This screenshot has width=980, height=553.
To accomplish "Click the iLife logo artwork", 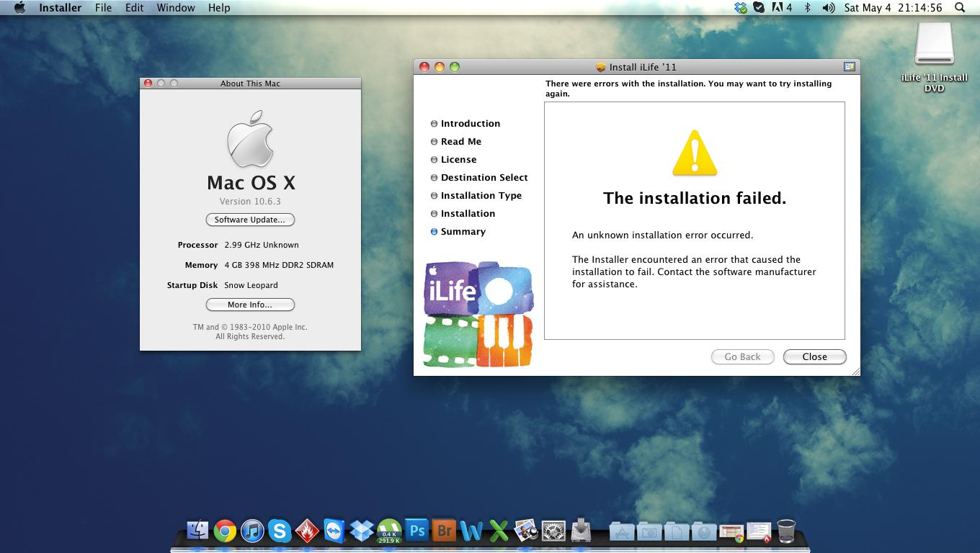I will pos(478,314).
